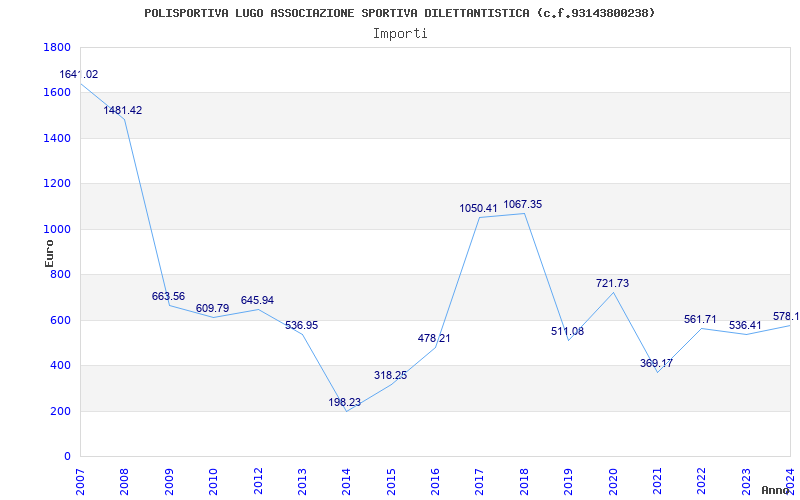
Task: Click the 200 y-axis tick label
Action: [60, 411]
